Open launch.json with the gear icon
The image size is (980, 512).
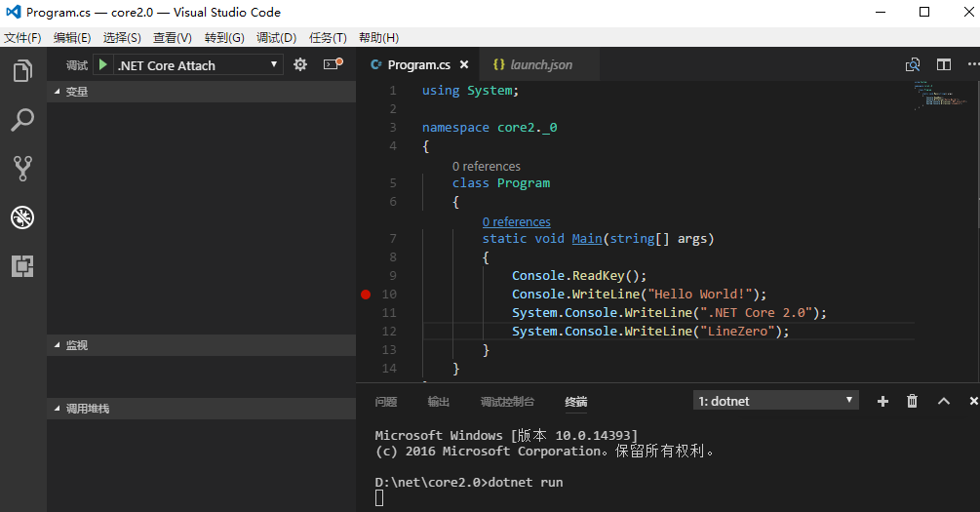[300, 64]
